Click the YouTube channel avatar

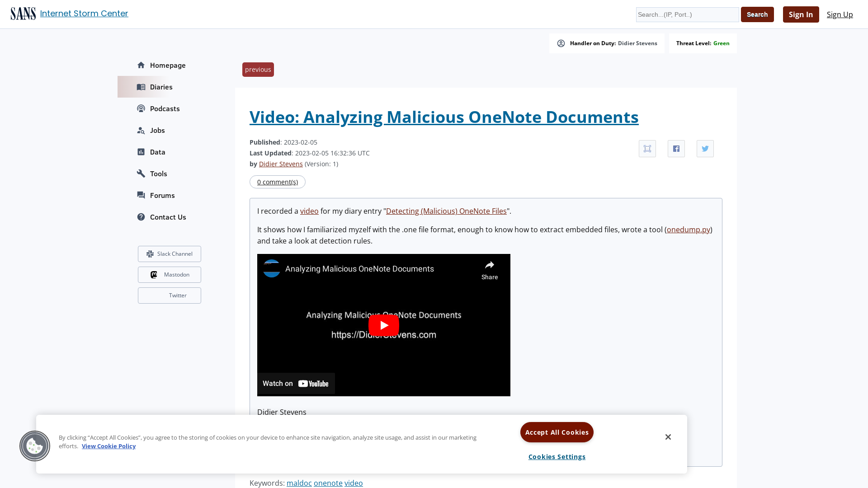(x=272, y=268)
